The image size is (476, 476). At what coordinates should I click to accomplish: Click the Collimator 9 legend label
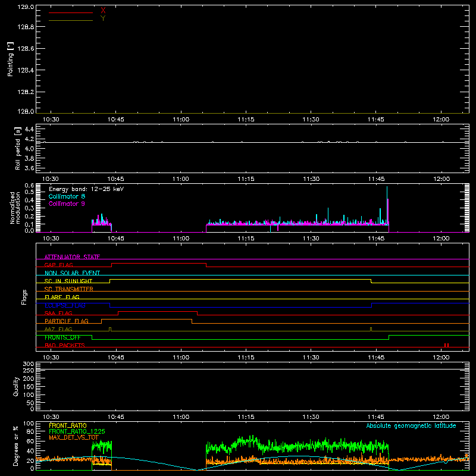67,203
